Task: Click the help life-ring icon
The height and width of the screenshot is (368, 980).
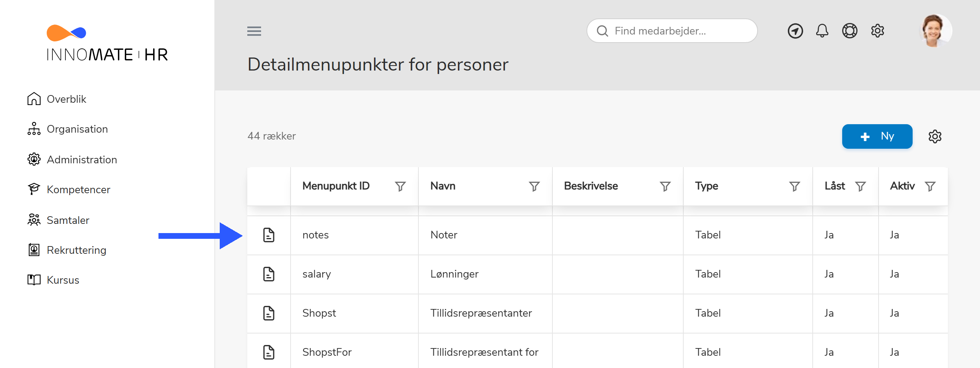Action: pyautogui.click(x=850, y=31)
